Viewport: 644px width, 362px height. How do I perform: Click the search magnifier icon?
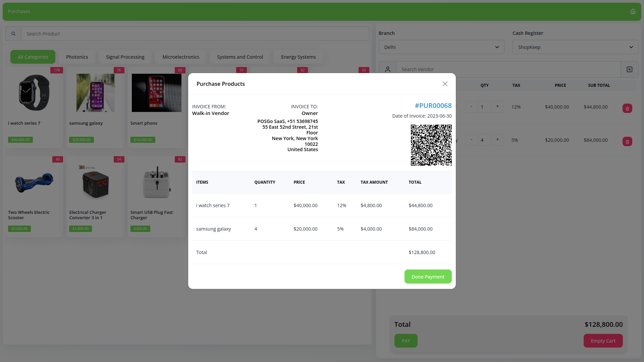coord(13,34)
